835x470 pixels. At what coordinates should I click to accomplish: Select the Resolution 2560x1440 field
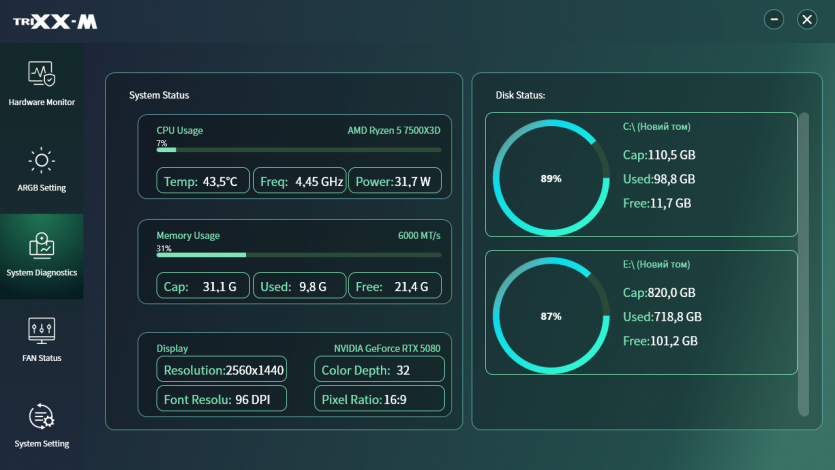221,370
